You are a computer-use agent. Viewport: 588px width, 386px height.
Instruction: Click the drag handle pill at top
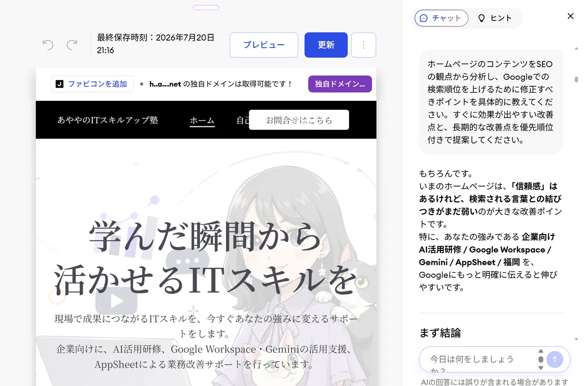pyautogui.click(x=206, y=7)
